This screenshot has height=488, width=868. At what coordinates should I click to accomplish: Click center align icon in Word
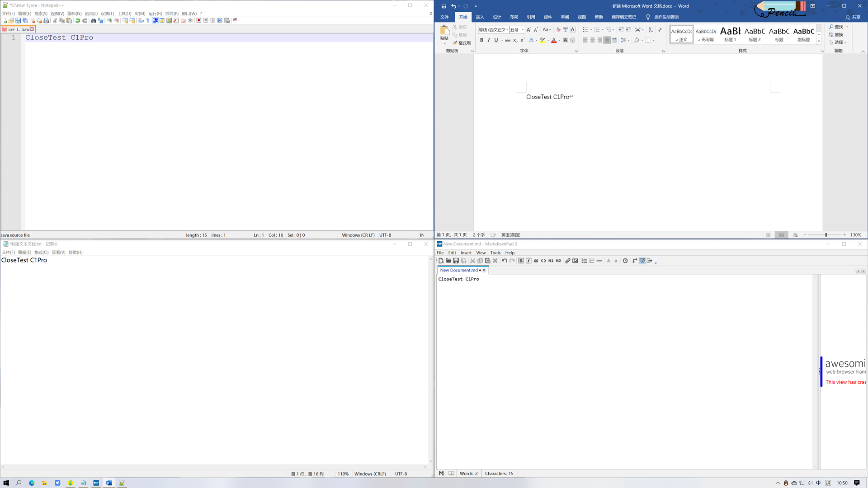pyautogui.click(x=592, y=40)
